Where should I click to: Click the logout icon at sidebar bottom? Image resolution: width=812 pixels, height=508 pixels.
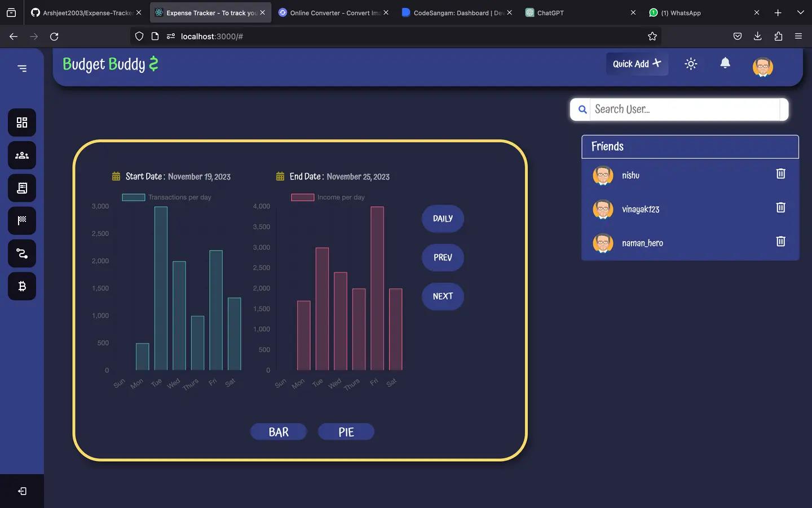pos(22,491)
